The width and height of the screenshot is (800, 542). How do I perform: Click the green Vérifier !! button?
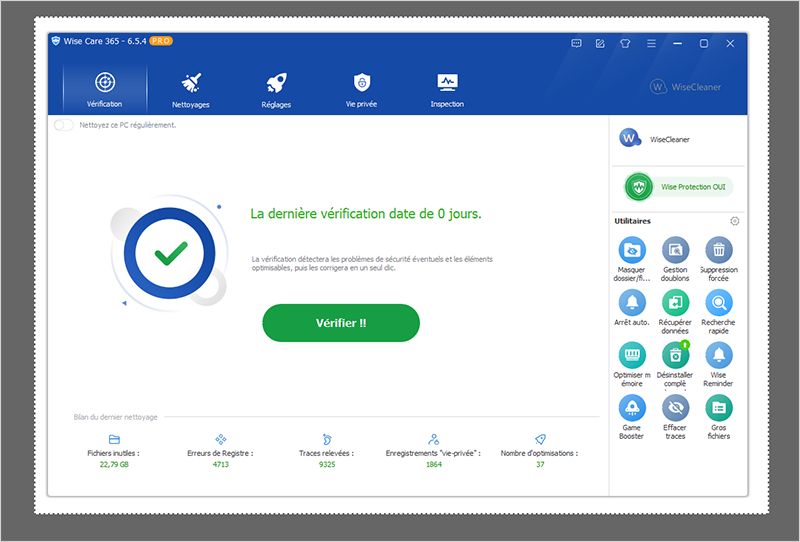[x=341, y=323]
